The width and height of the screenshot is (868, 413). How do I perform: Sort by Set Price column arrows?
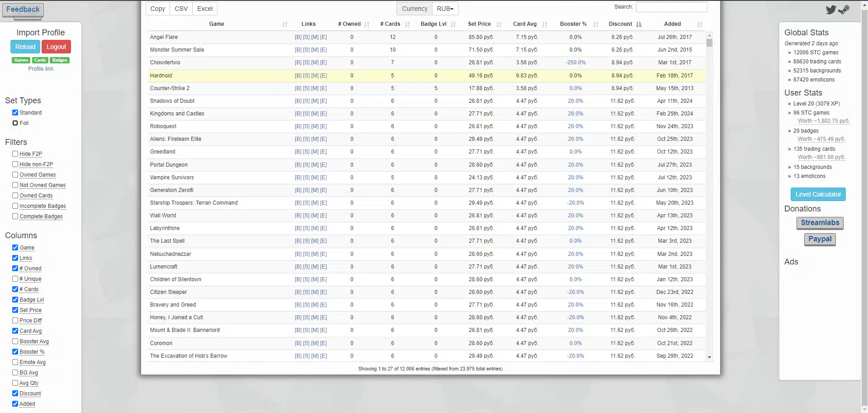499,24
